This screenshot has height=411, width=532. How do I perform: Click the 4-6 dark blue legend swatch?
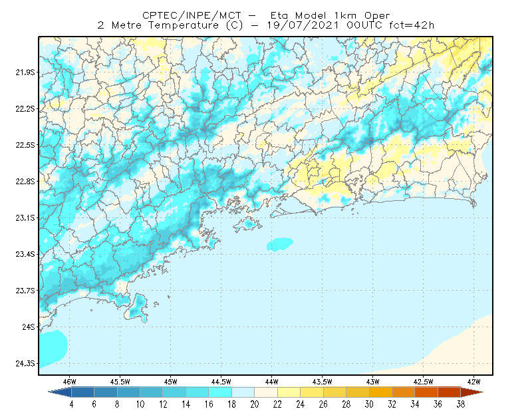coord(82,392)
